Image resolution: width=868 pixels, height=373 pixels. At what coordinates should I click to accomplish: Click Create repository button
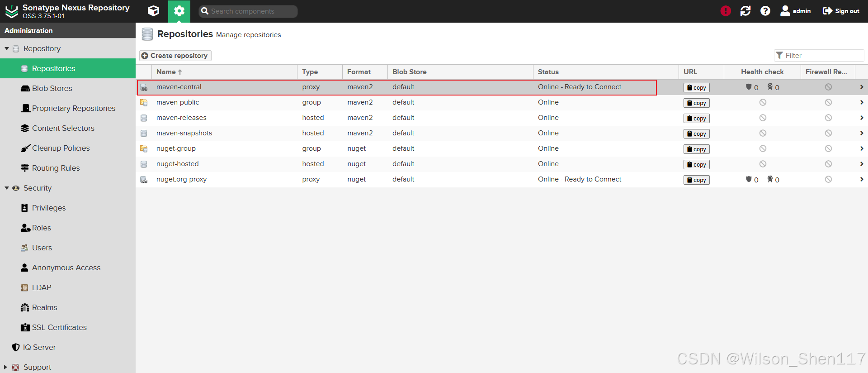click(x=175, y=55)
